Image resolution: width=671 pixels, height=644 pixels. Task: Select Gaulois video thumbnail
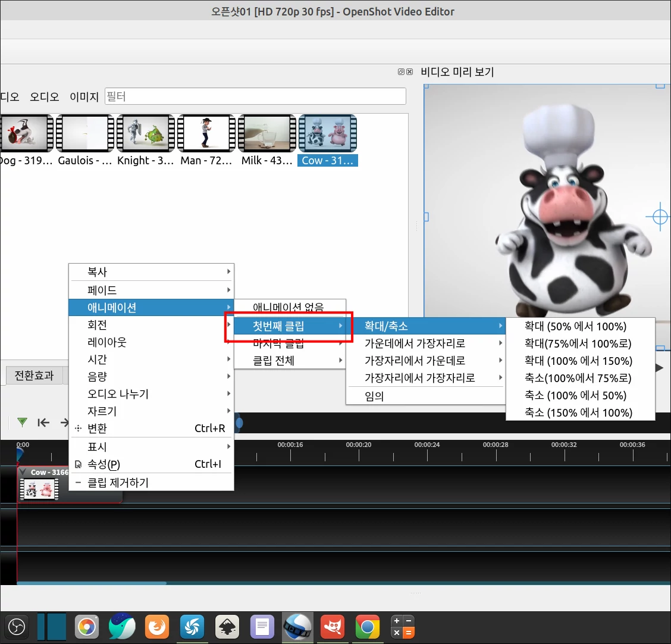point(84,133)
